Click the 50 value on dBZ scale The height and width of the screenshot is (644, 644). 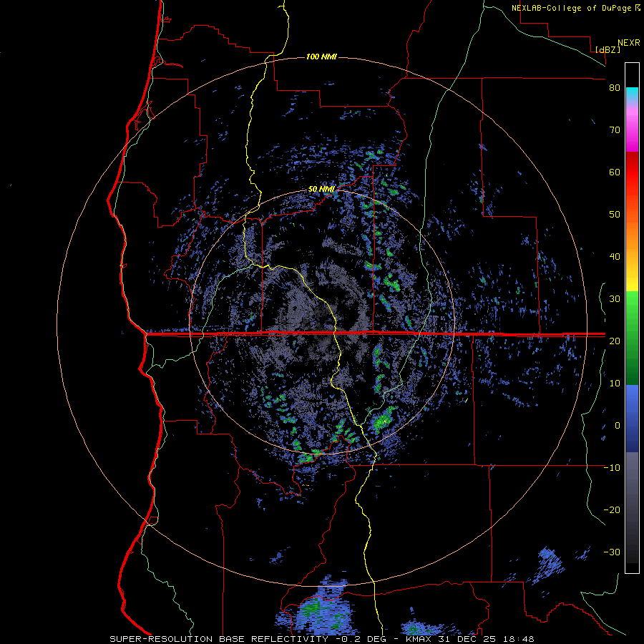point(615,215)
